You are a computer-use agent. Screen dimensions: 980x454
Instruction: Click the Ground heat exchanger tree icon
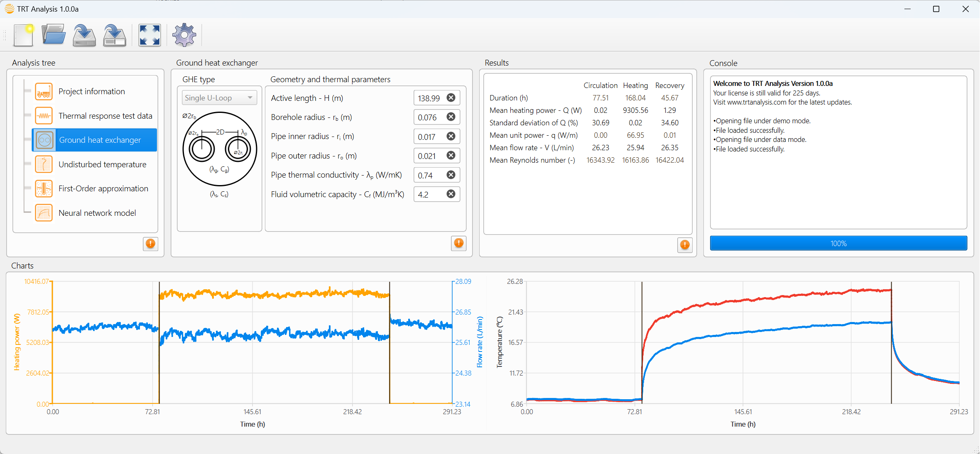44,140
